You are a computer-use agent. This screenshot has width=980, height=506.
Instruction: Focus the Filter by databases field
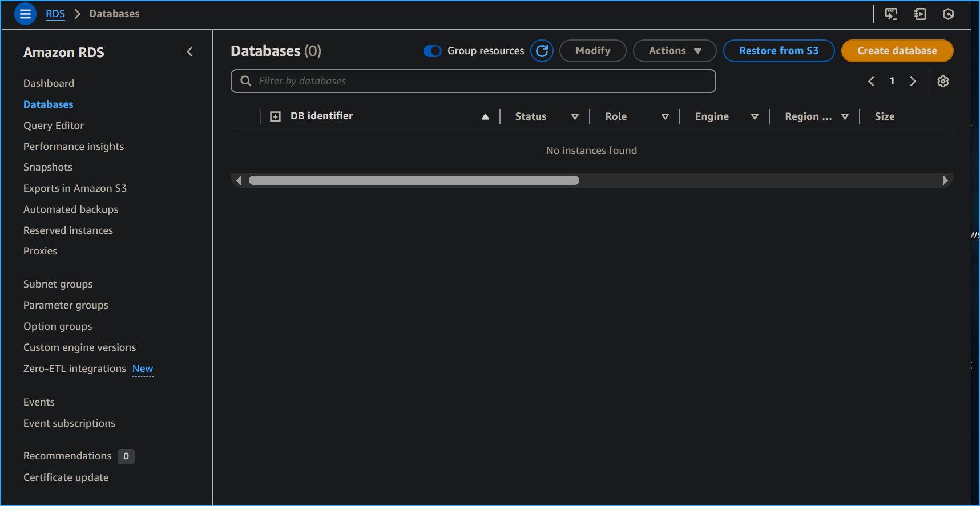coord(473,81)
